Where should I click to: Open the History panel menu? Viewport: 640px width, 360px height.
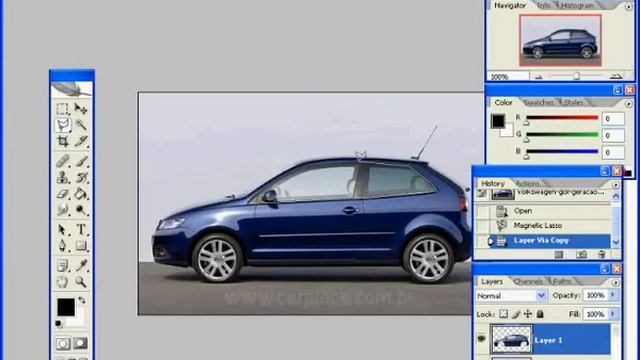point(615,184)
